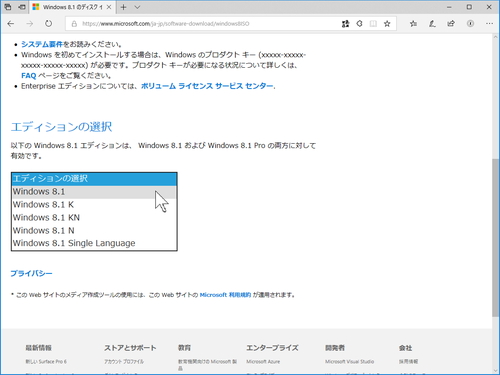The image size is (500, 375).
Task: Open footer link 教育機関向けの Microsoft 製品
Action: pos(207,365)
